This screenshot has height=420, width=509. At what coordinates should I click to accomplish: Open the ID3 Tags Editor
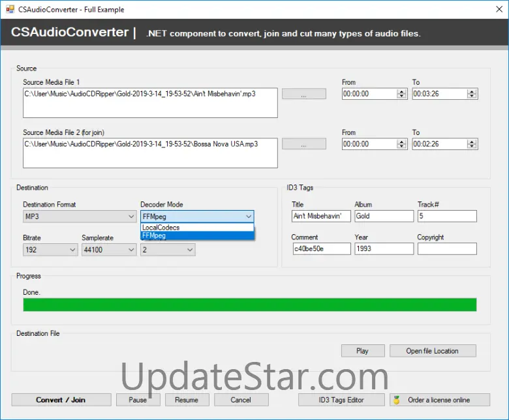[341, 400]
